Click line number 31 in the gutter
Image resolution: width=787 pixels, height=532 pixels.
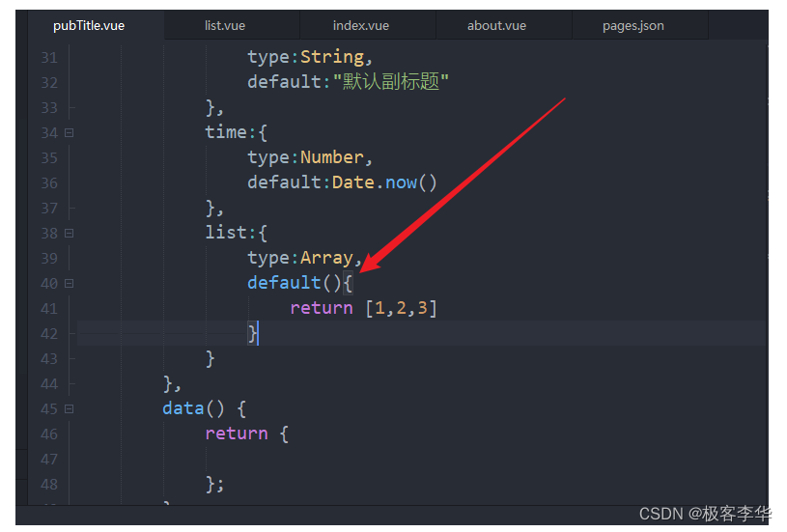click(x=49, y=58)
